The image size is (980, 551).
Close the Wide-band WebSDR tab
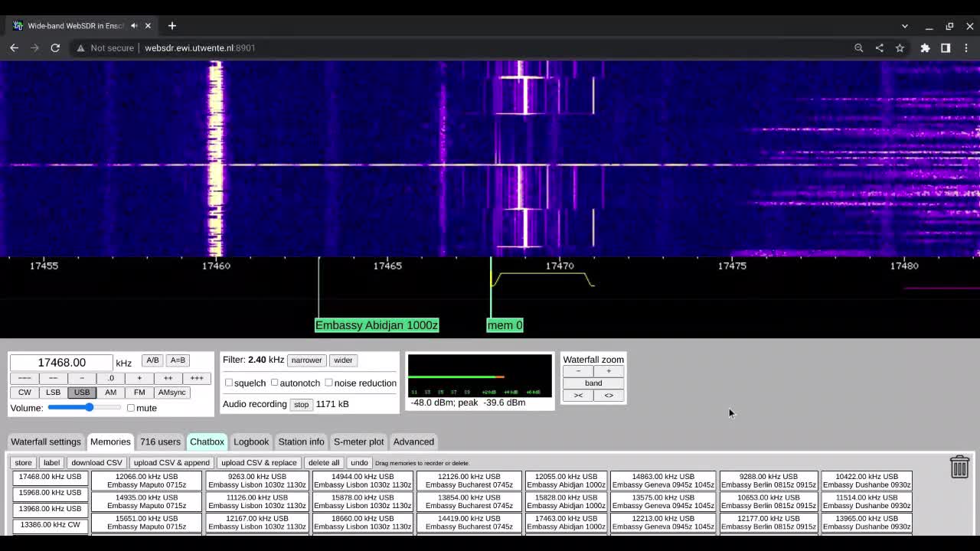(x=148, y=25)
